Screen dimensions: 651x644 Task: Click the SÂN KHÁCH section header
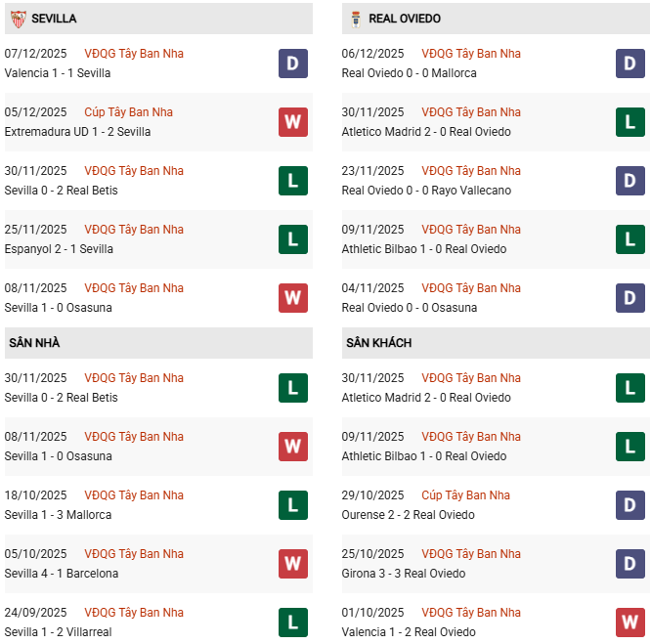(378, 343)
